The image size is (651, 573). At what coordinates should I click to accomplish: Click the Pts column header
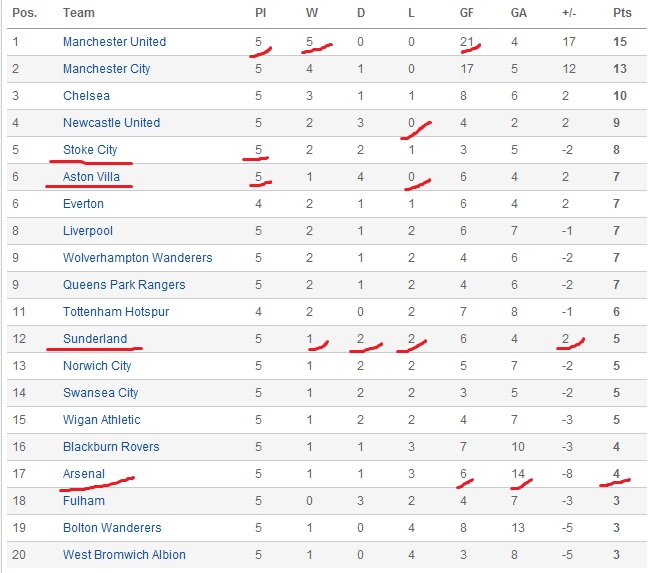click(622, 13)
